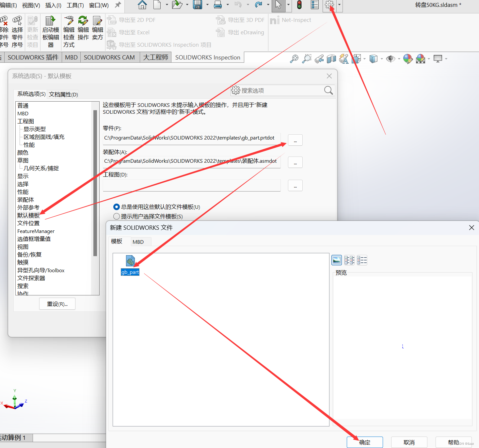
Task: Browse for part template with ... button
Action: [295, 140]
